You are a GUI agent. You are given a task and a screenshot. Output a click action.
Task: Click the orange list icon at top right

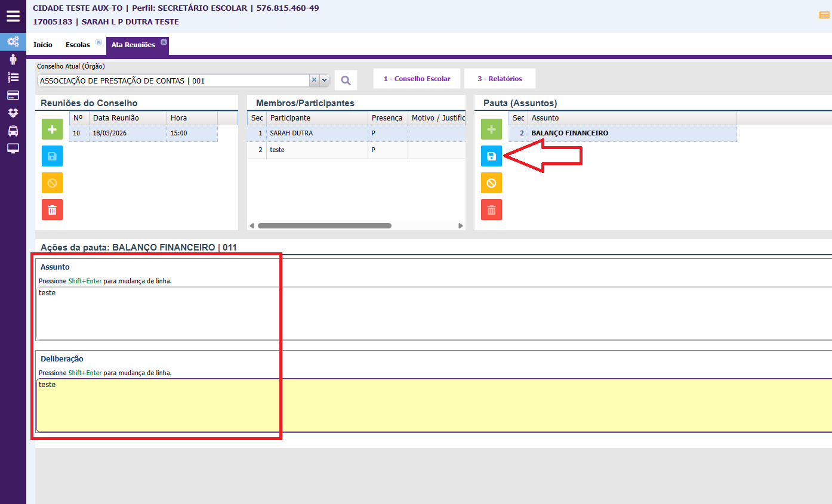point(824,16)
